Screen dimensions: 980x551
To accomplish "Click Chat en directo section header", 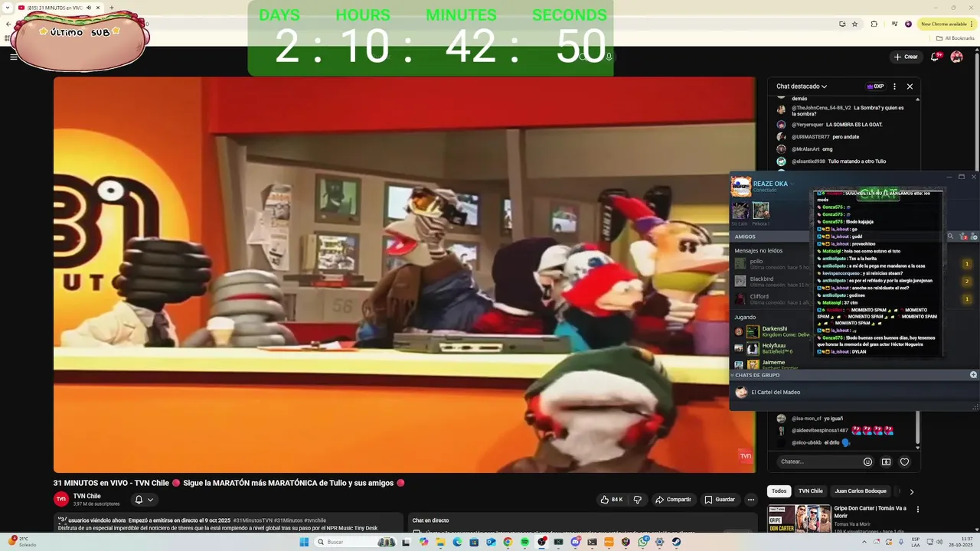I will click(x=430, y=520).
